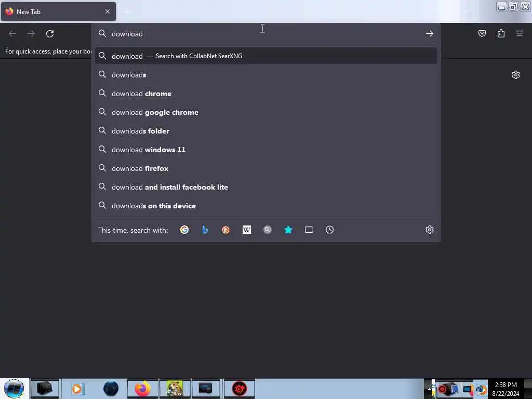Click the Go arrow in address bar

click(430, 34)
